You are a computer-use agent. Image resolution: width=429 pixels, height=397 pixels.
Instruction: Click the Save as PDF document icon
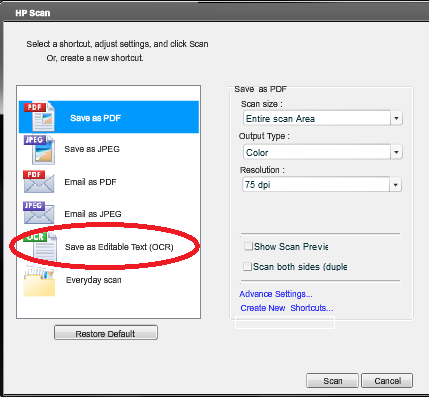click(x=39, y=116)
